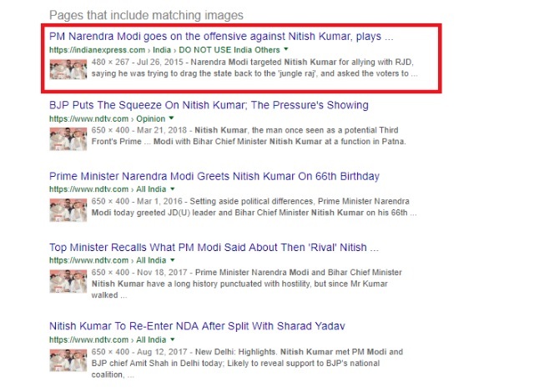This screenshot has width=534, height=392.
Task: Click the ndtv.com URL under 'Re-Enter NDA' headline
Action: (108, 339)
